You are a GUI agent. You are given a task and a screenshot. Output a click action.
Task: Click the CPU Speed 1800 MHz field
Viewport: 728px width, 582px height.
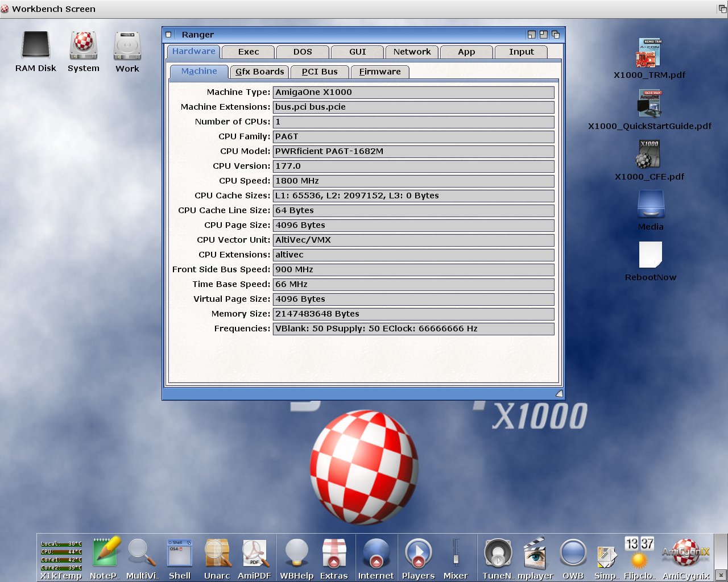pos(413,181)
